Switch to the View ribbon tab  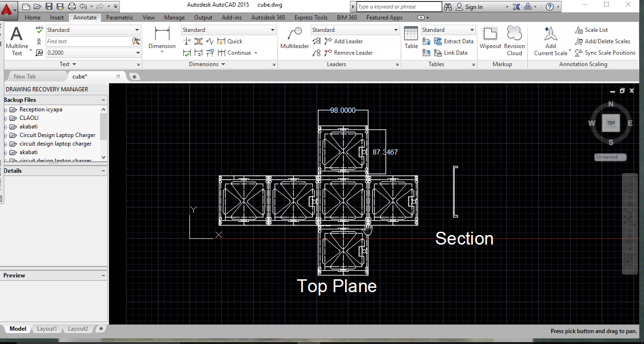pyautogui.click(x=149, y=18)
